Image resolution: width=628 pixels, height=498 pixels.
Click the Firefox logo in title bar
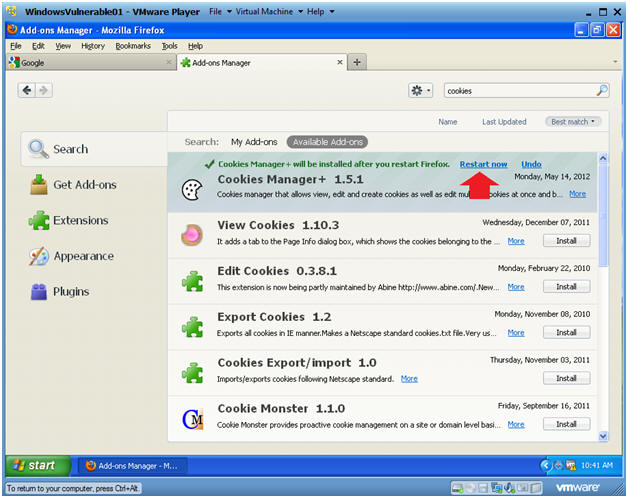(13, 30)
